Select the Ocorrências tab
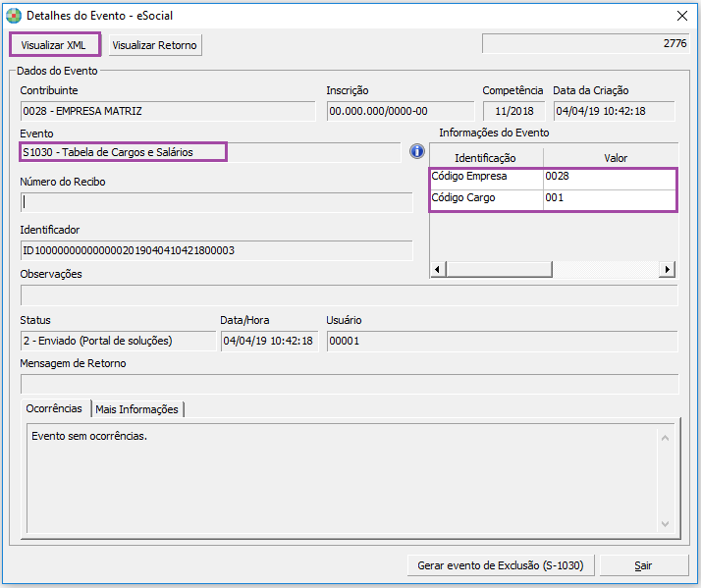701x588 pixels. [x=54, y=409]
